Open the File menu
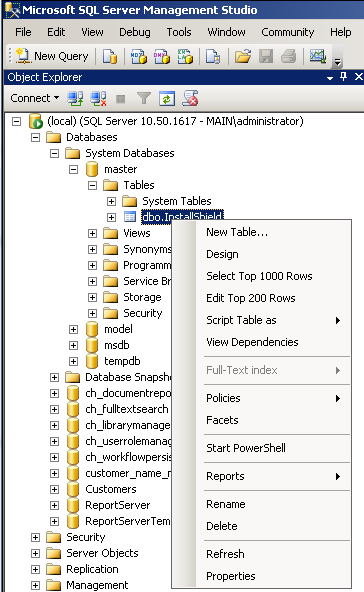The width and height of the screenshot is (364, 592). 23,32
